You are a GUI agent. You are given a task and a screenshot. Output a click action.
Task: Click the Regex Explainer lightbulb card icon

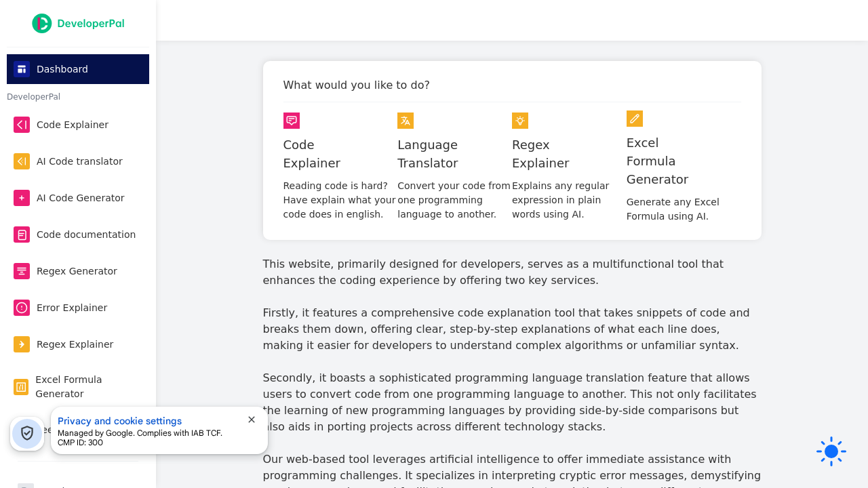click(520, 121)
